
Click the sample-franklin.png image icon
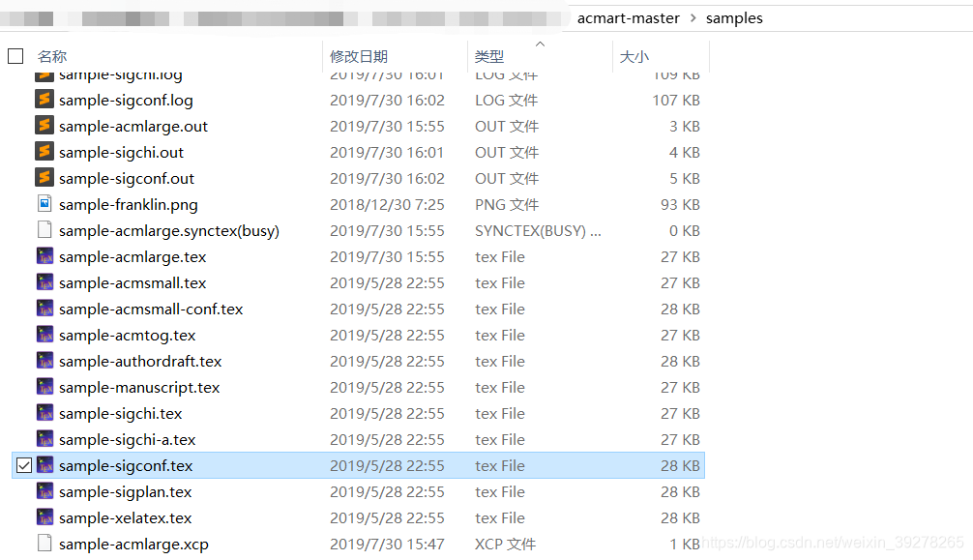pyautogui.click(x=44, y=204)
